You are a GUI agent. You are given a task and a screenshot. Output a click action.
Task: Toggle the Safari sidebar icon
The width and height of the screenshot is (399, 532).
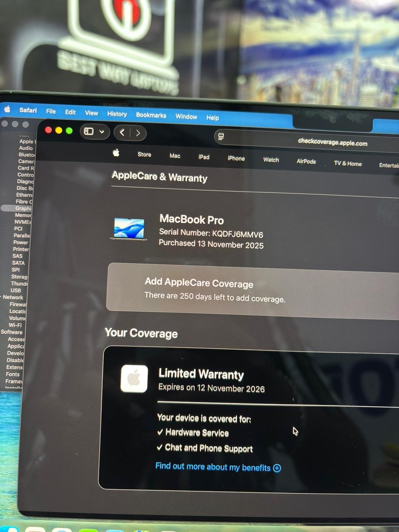89,132
